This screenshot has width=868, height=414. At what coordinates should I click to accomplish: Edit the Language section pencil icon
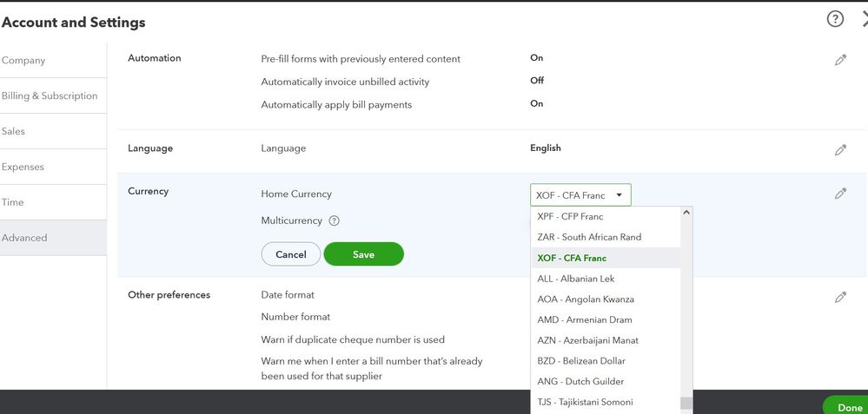pyautogui.click(x=840, y=149)
